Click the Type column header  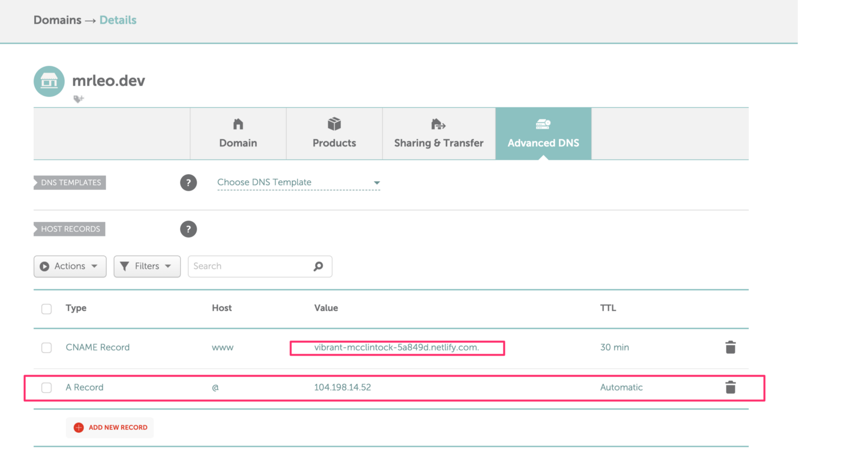76,308
